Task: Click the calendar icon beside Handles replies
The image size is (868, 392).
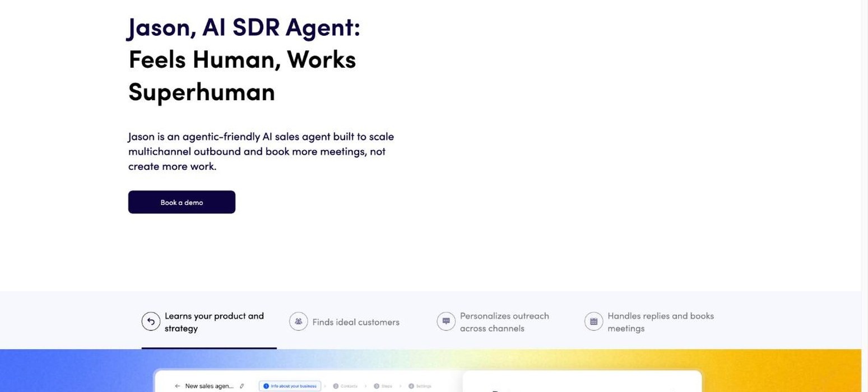Action: pos(593,321)
